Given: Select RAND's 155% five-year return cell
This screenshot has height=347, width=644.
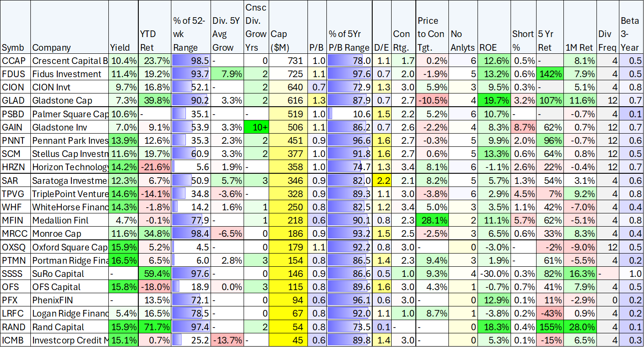Looking at the screenshot, I should (550, 326).
